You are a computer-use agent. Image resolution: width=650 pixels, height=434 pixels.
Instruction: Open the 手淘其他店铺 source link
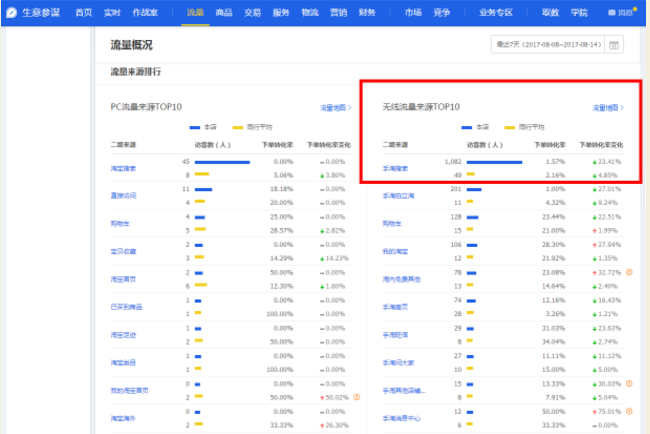click(x=404, y=390)
